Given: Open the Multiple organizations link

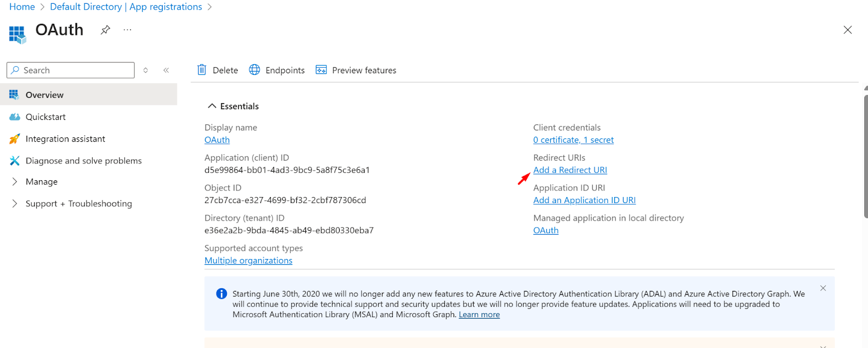Looking at the screenshot, I should coord(248,261).
